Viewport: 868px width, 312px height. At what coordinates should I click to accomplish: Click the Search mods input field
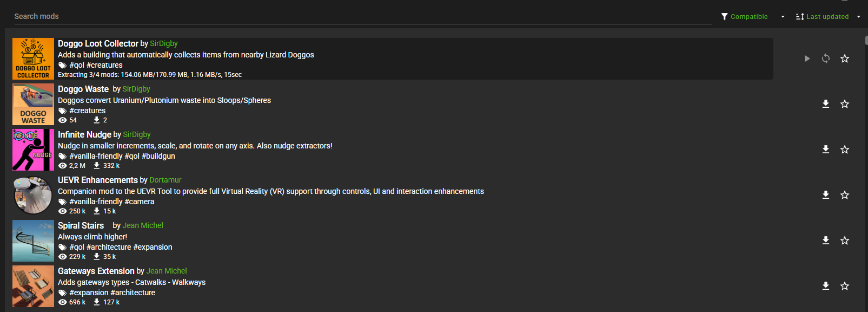pyautogui.click(x=362, y=16)
